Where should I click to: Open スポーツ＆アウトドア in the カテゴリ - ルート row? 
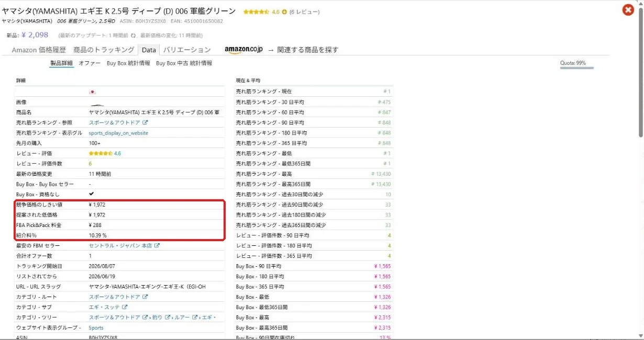click(115, 297)
